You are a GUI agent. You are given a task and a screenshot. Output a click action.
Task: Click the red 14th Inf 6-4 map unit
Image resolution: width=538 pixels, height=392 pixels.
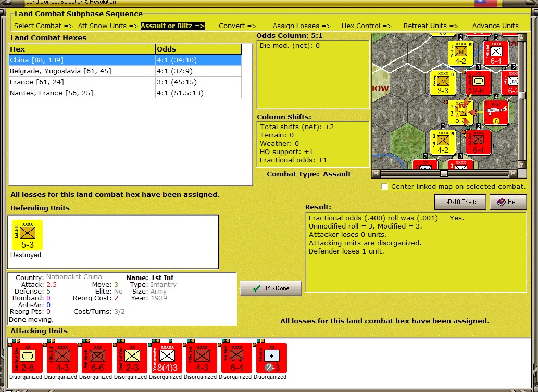(x=496, y=53)
